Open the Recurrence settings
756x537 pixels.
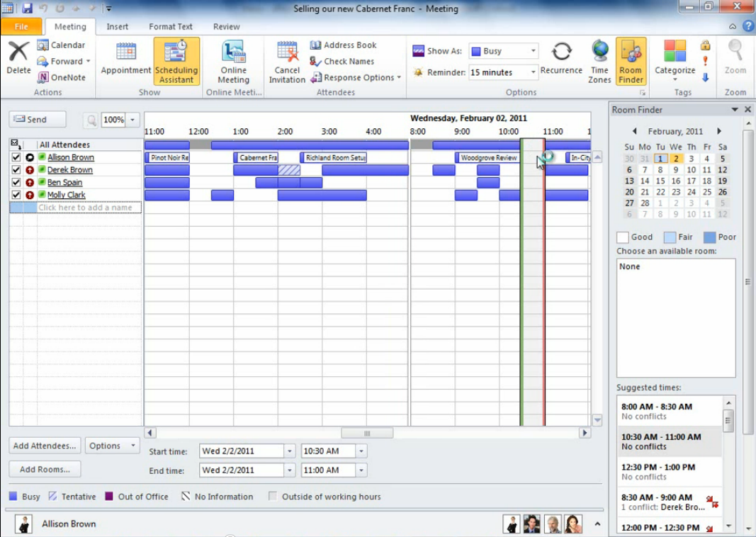561,58
